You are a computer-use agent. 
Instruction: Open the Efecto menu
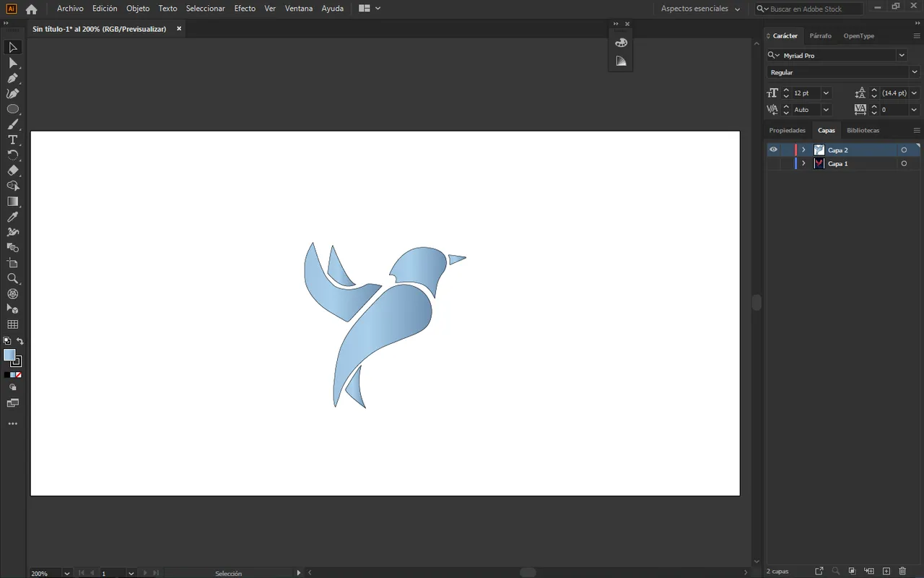pyautogui.click(x=245, y=9)
